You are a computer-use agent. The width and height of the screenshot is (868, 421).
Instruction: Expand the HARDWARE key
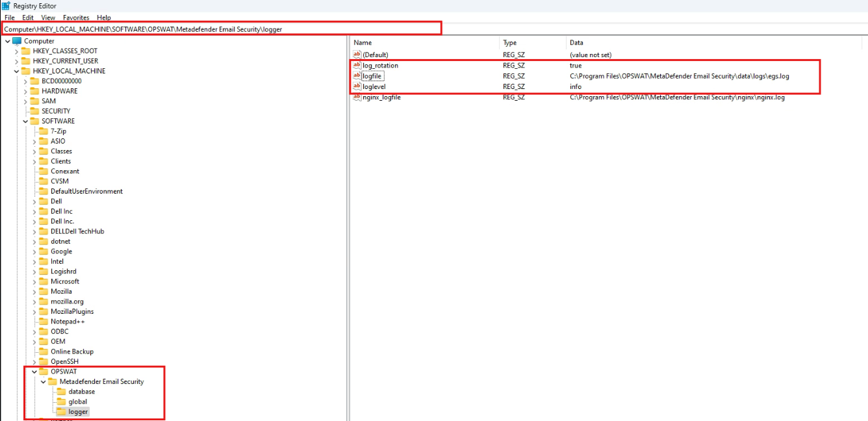click(x=25, y=91)
